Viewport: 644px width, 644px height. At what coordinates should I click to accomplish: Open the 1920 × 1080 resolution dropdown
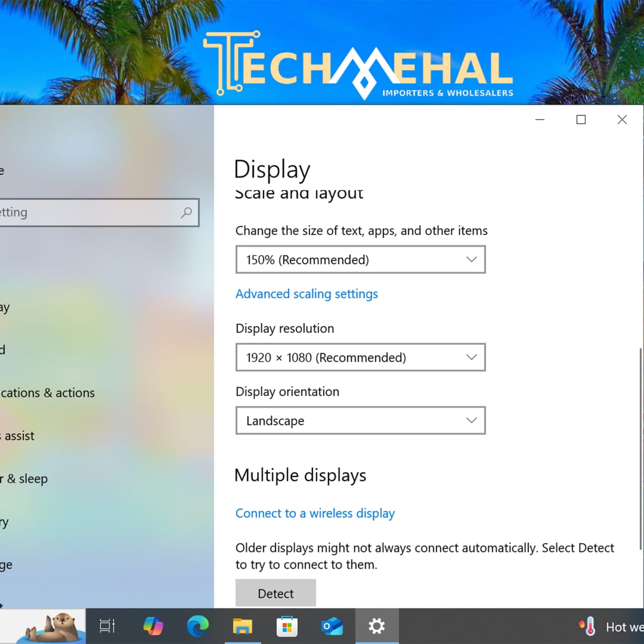[x=361, y=357]
